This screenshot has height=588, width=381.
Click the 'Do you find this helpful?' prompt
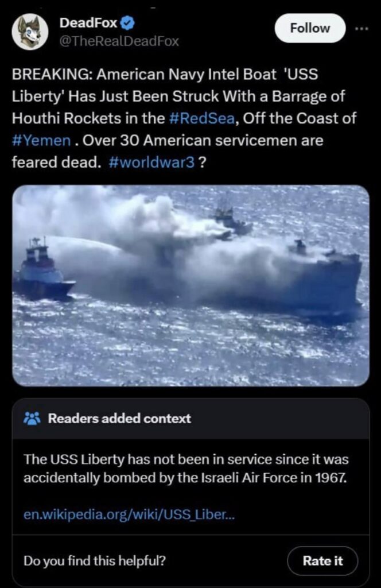coord(95,560)
